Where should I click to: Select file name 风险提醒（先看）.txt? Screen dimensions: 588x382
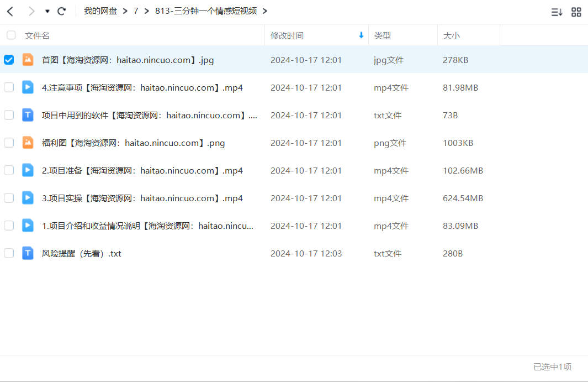81,254
